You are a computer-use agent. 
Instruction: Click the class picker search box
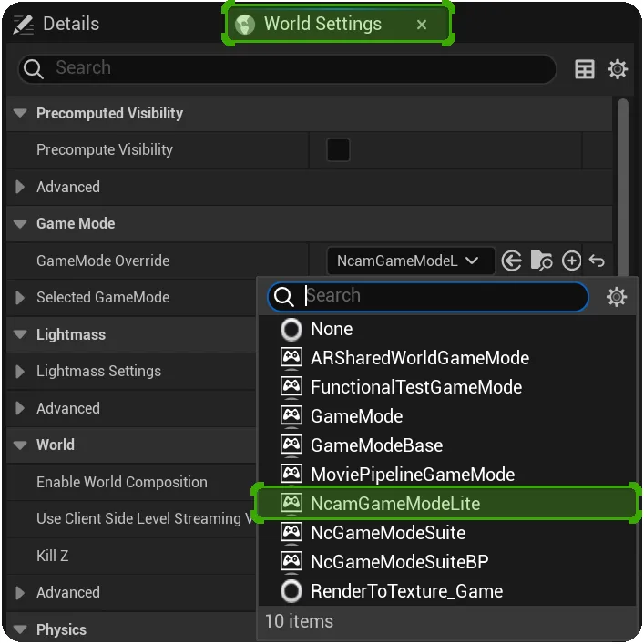tap(427, 296)
